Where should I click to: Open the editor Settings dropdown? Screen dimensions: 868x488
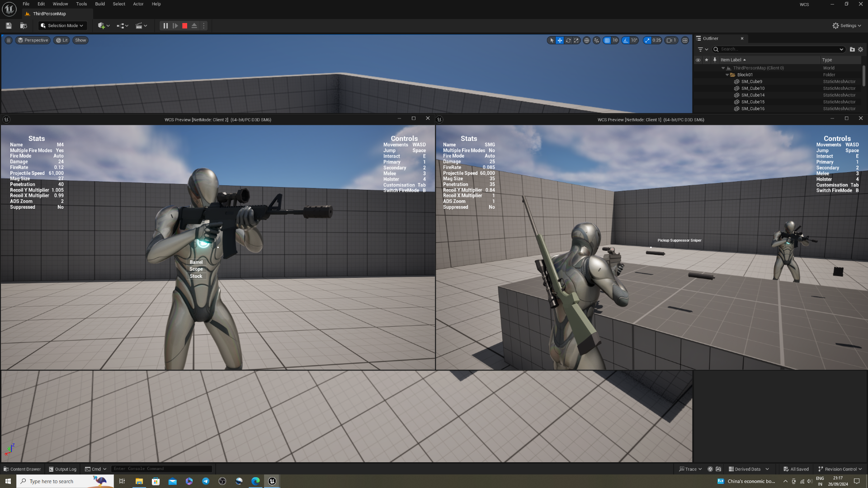(847, 26)
